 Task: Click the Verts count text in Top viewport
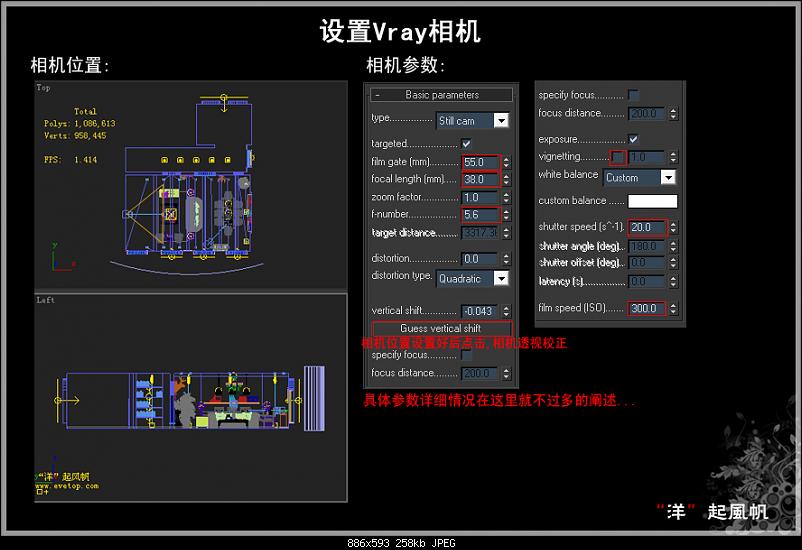coord(75,136)
